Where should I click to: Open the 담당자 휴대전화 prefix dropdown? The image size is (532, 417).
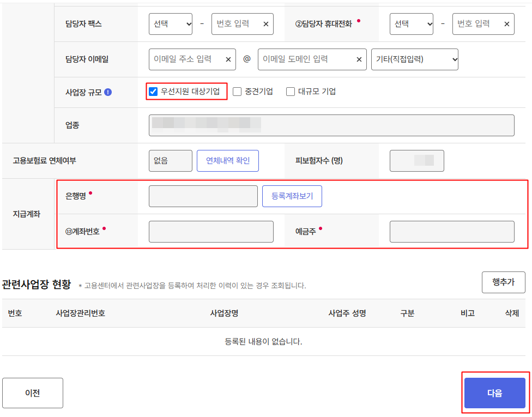(411, 24)
